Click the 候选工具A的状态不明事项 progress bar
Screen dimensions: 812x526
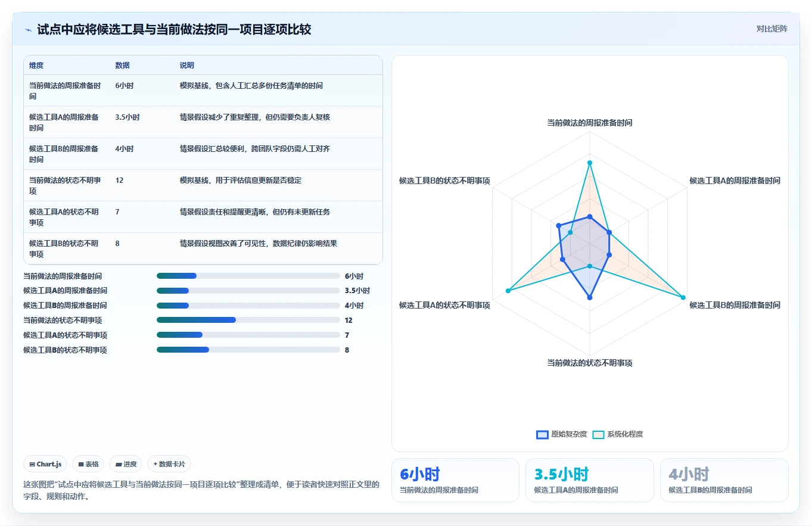(x=248, y=335)
